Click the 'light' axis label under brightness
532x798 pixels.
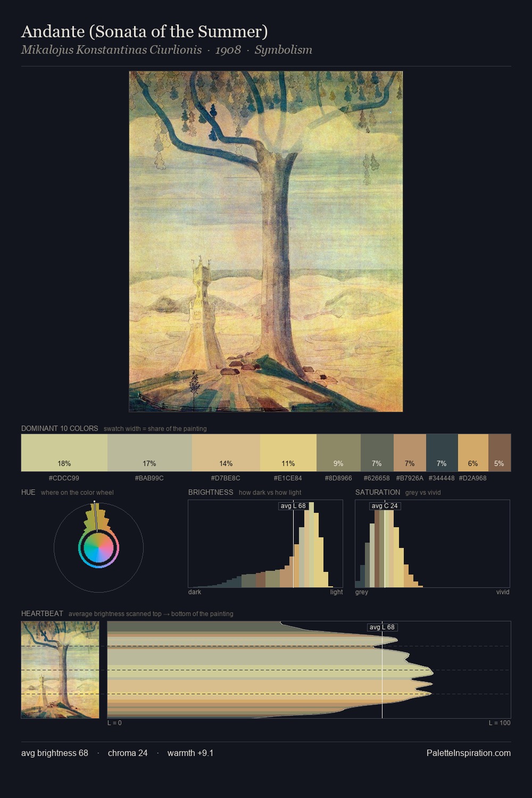click(x=336, y=592)
